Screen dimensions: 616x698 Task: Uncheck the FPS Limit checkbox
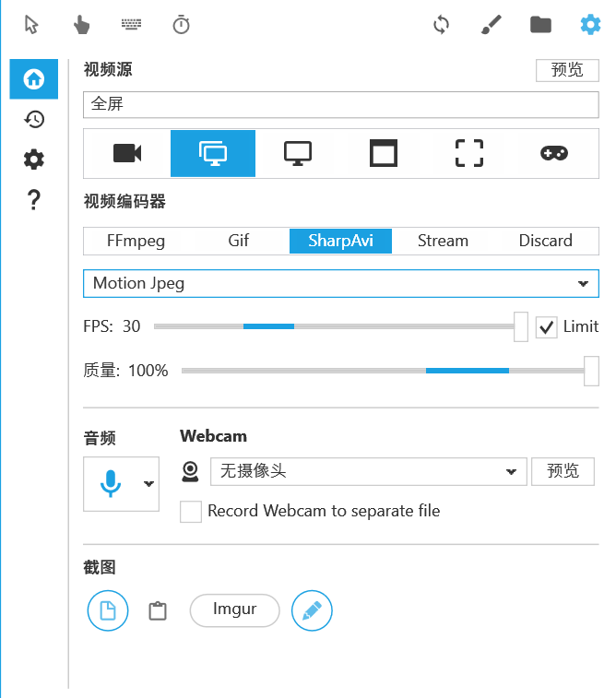pos(547,326)
